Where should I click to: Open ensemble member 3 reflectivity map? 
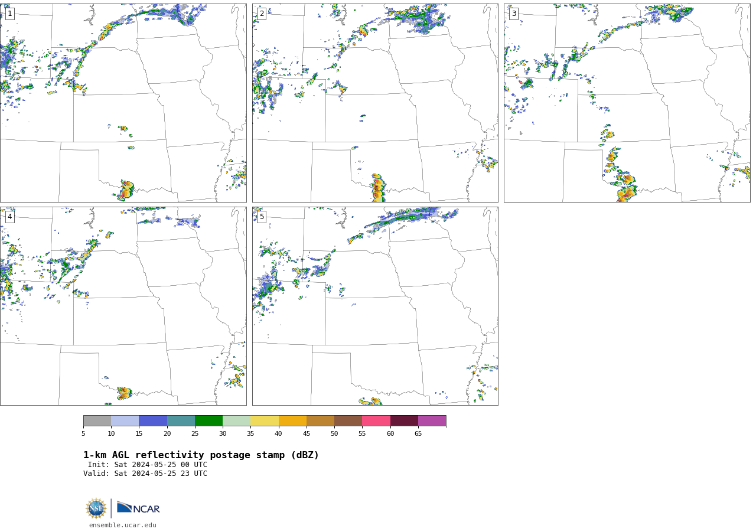point(627,103)
